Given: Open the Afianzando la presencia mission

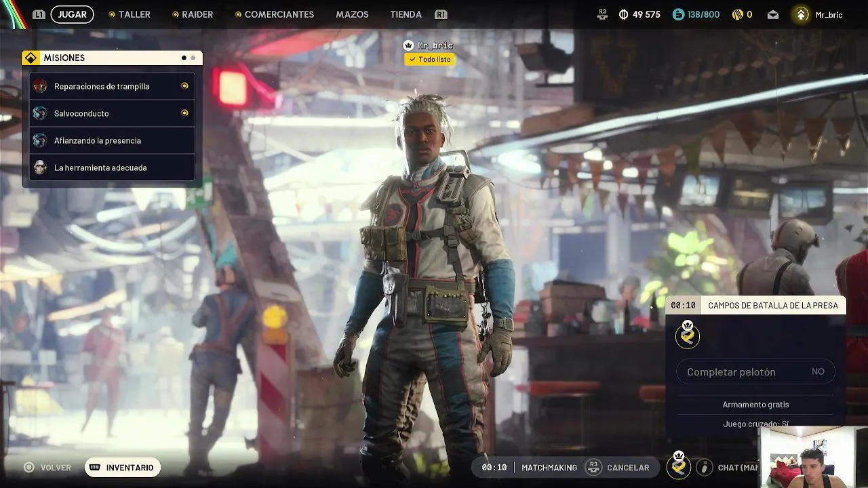Looking at the screenshot, I should 112,140.
